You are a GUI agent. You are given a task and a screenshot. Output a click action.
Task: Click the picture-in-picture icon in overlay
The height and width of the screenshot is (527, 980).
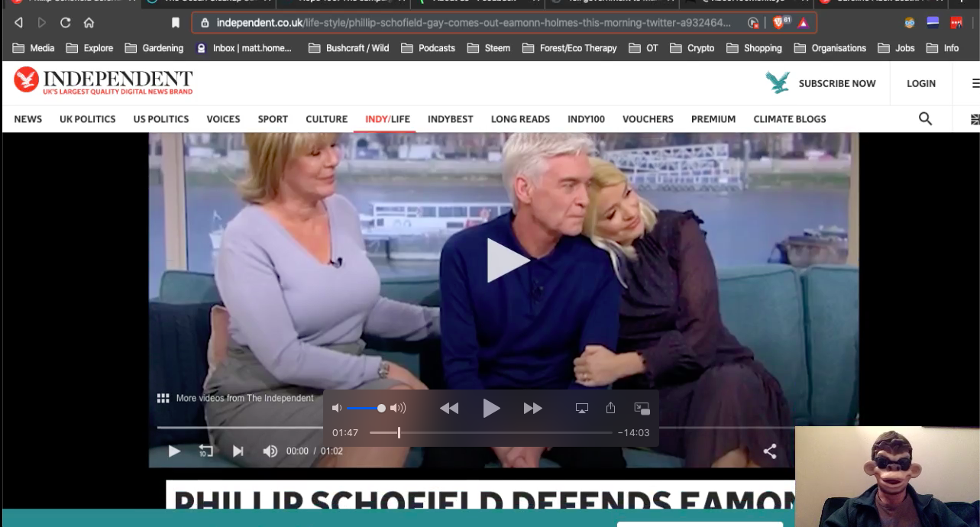pyautogui.click(x=642, y=409)
